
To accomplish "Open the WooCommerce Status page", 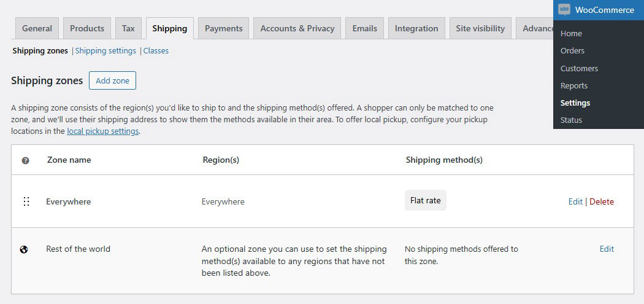I will pos(571,120).
